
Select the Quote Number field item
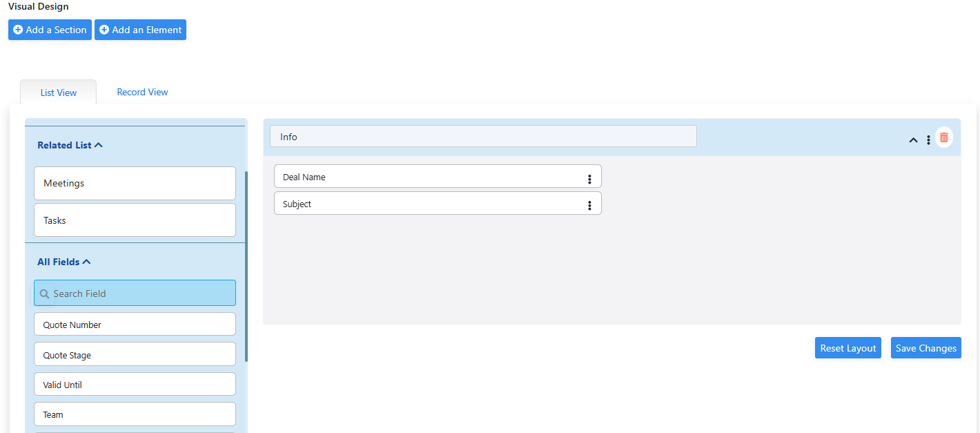point(135,325)
